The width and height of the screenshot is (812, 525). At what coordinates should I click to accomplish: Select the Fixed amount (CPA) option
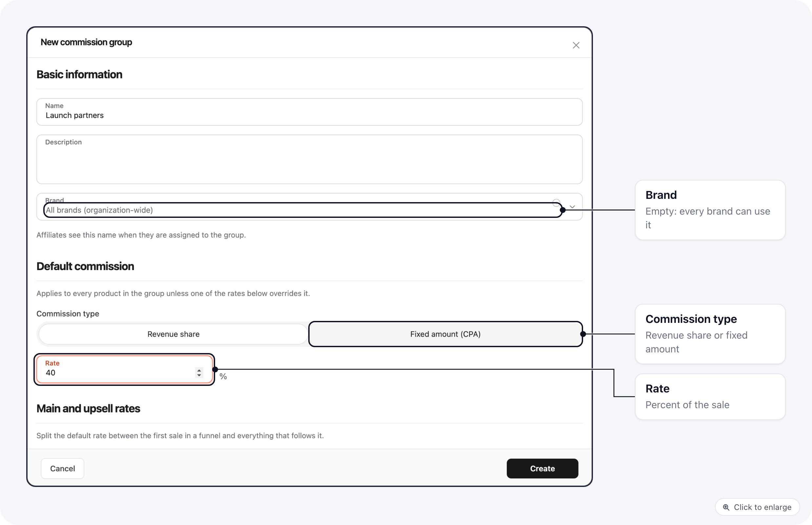(x=445, y=334)
